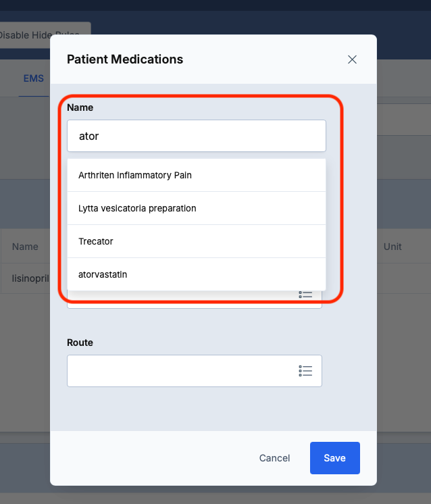Click the Unit column header
This screenshot has width=431, height=504.
(x=392, y=247)
